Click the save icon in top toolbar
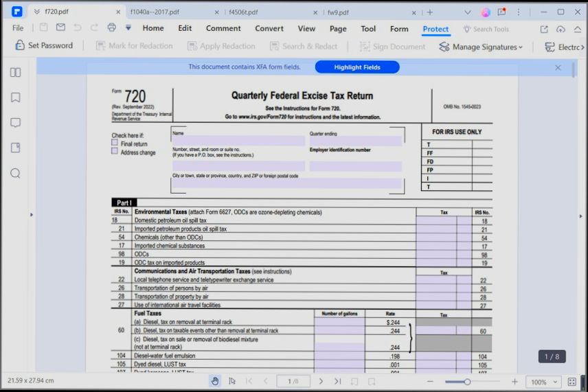The image size is (588, 392). coord(43,27)
